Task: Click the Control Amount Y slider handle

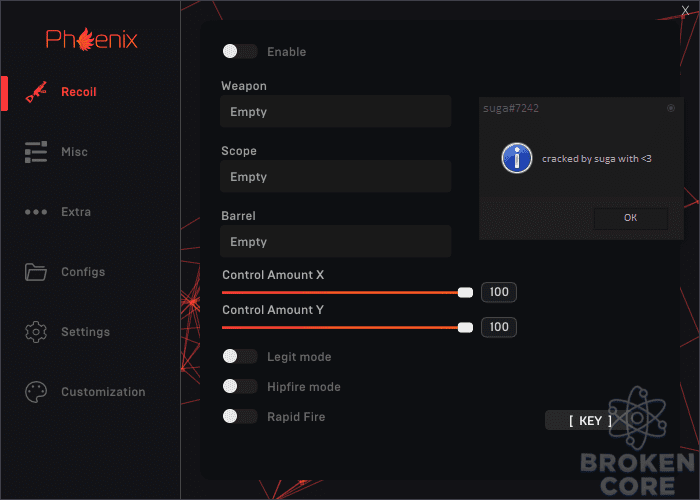Action: tap(465, 328)
